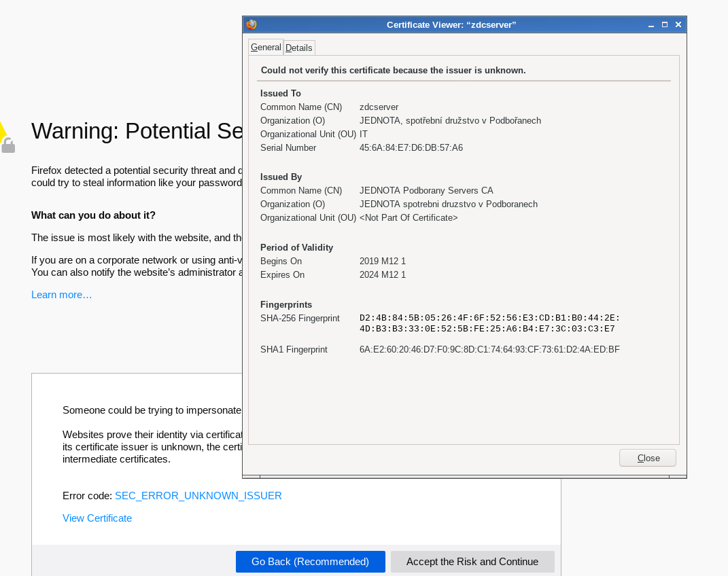Screen dimensions: 728x576
Task: Open SEC_ERROR_UNKNOWN_ISSUER error code link
Action: 198,496
